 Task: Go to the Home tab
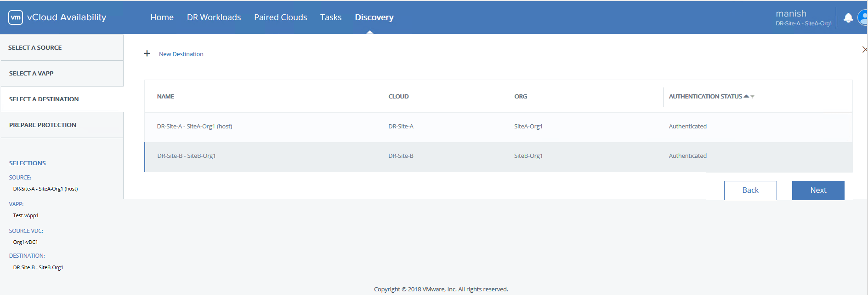162,17
